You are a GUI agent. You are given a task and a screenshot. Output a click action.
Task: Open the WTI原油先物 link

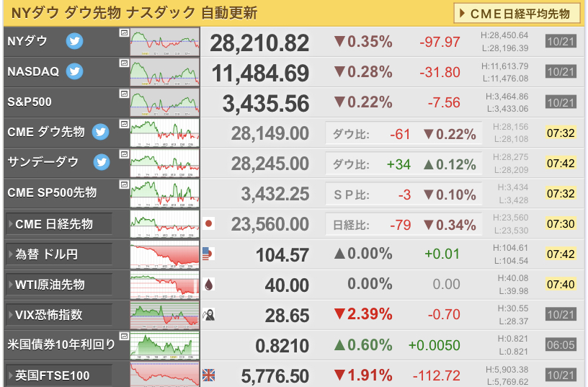[x=59, y=285]
